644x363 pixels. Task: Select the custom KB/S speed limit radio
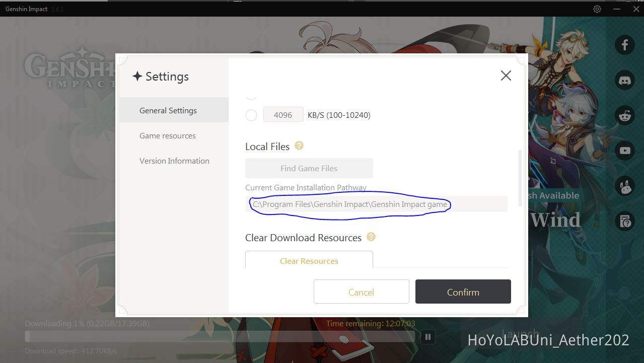251,115
